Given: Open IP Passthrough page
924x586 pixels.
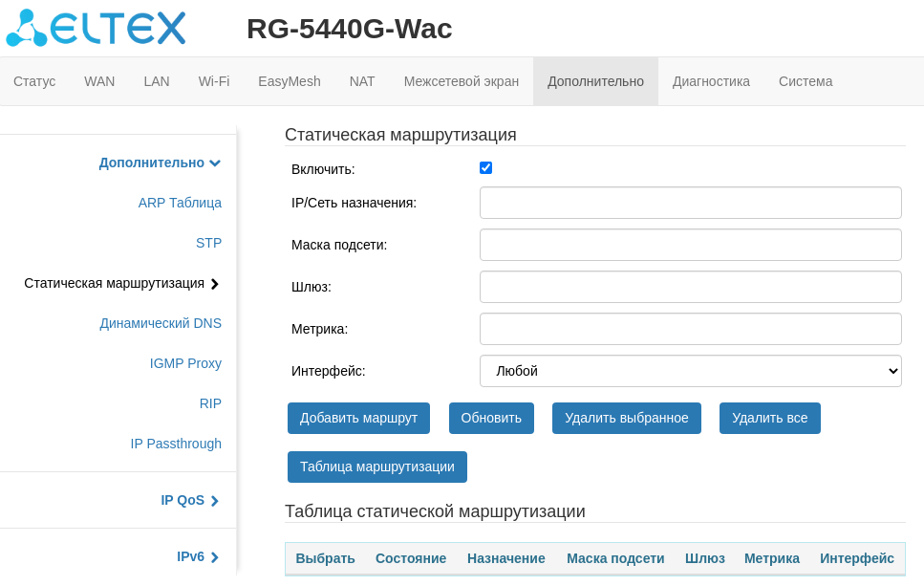Looking at the screenshot, I should click(x=176, y=444).
